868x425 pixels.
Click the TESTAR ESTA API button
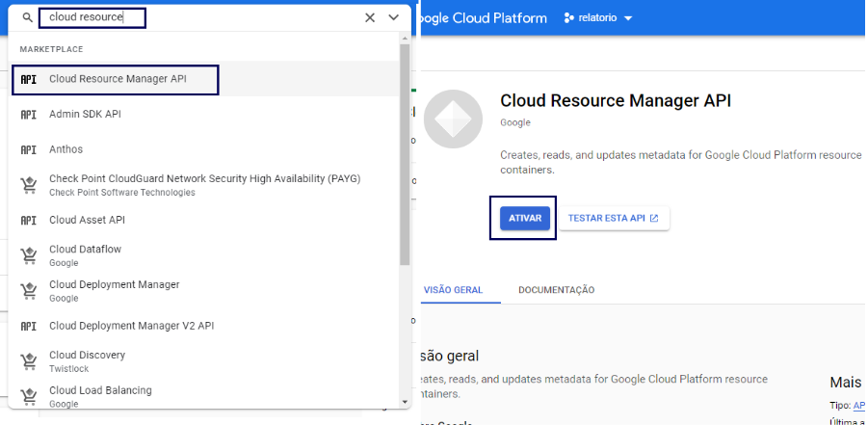[x=614, y=219]
